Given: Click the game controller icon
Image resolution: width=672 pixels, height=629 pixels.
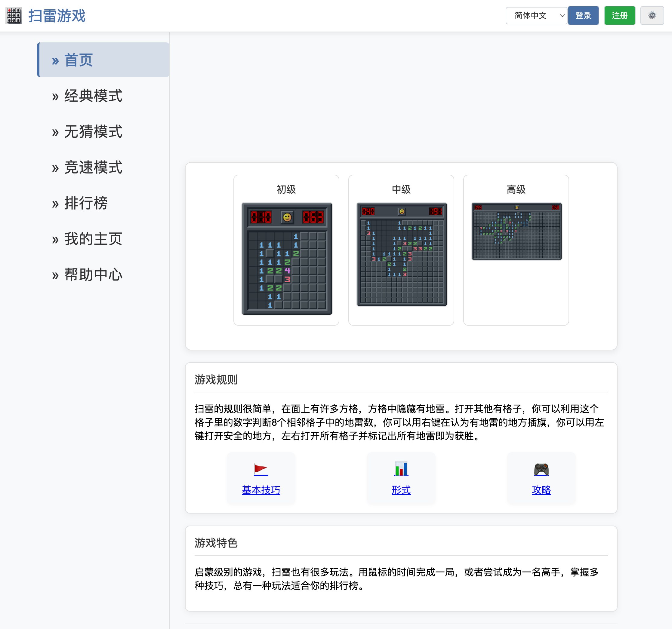Looking at the screenshot, I should pos(541,469).
